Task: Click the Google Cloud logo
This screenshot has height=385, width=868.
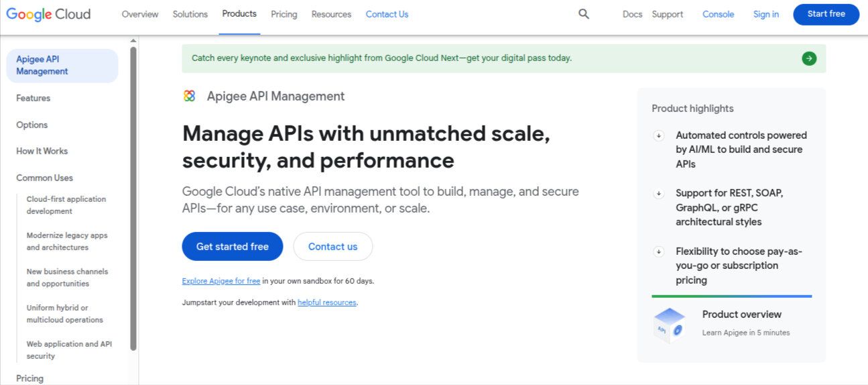Action: tap(48, 14)
